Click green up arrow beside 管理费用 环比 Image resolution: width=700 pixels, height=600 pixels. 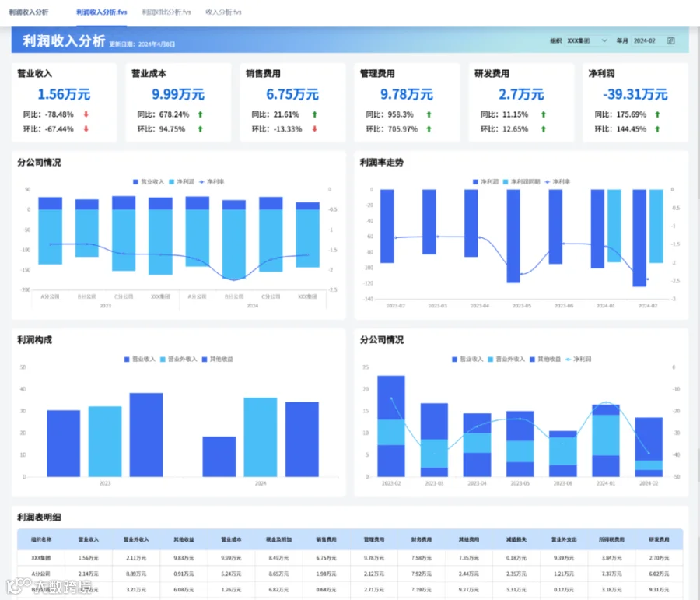point(429,129)
